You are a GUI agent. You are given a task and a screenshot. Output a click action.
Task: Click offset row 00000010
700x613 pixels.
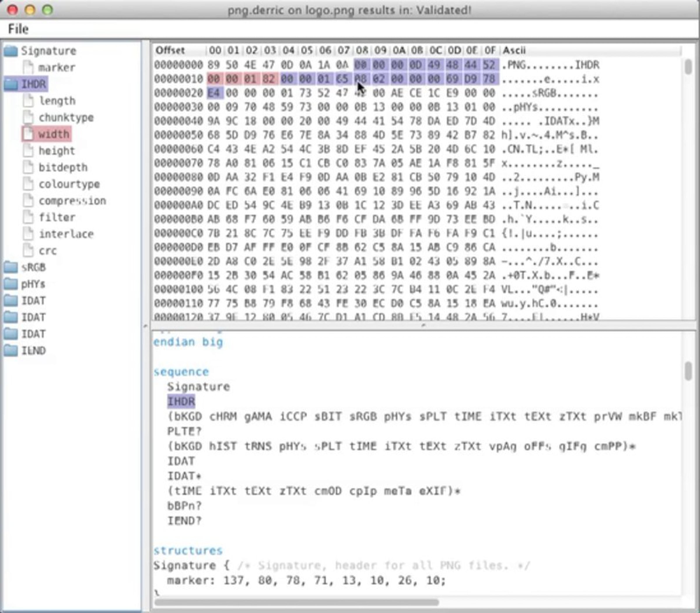[x=178, y=79]
